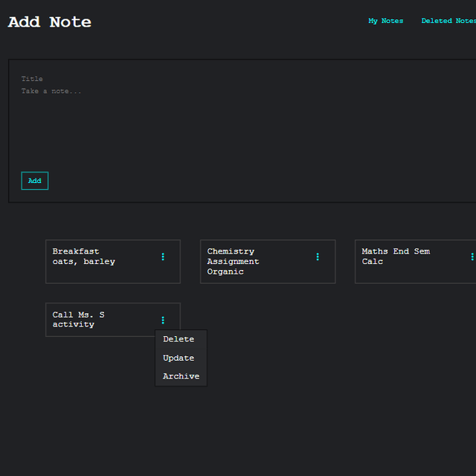Click the 'Calc' text in Maths note
The width and height of the screenshot is (476, 476).
point(372,262)
